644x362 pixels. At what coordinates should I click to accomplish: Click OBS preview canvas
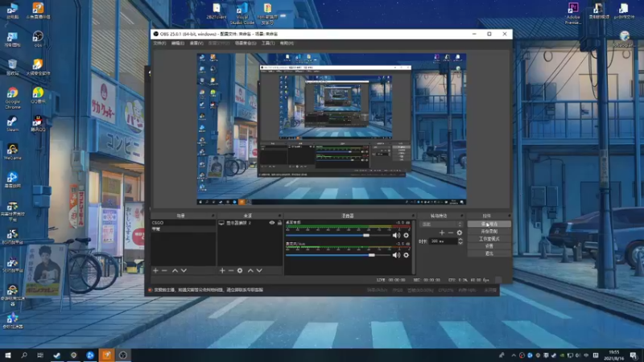[332, 129]
